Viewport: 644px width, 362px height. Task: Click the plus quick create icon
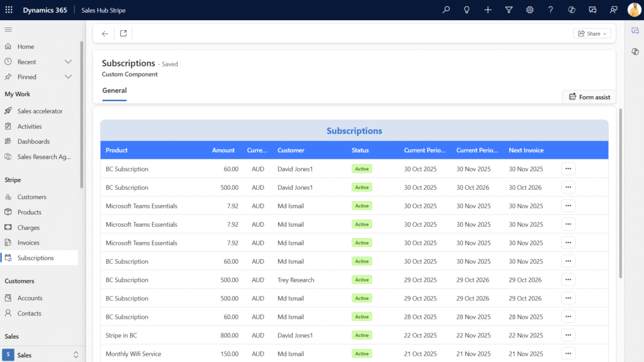(x=488, y=10)
